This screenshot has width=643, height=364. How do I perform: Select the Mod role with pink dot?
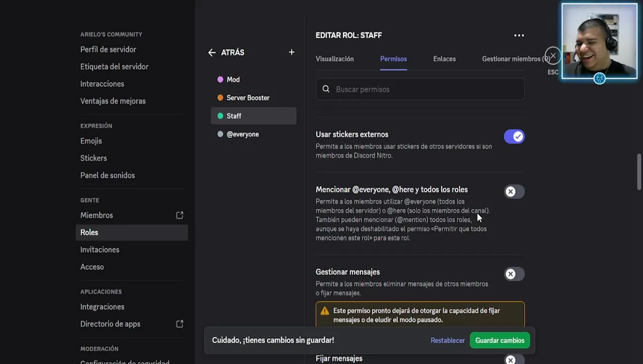pyautogui.click(x=233, y=80)
